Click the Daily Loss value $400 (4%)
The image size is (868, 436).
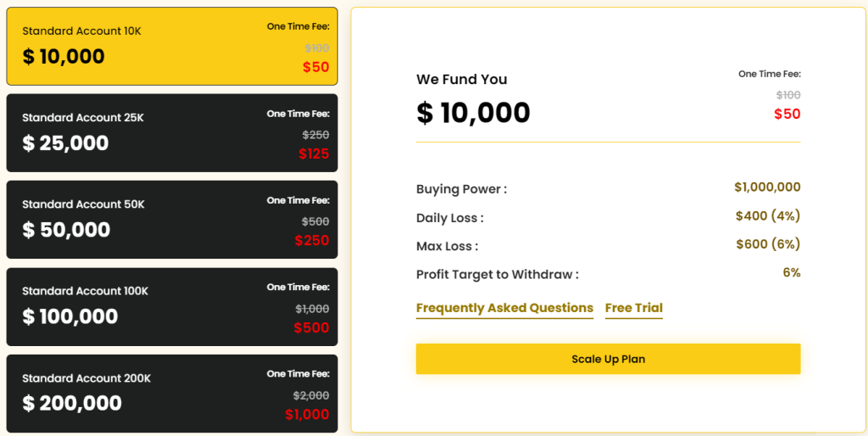point(767,216)
